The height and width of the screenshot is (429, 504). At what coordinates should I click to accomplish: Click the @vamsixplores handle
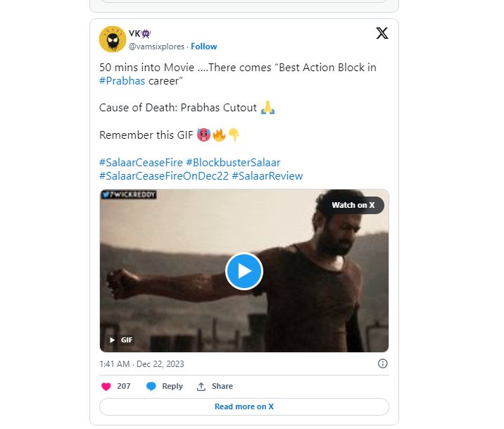(156, 46)
